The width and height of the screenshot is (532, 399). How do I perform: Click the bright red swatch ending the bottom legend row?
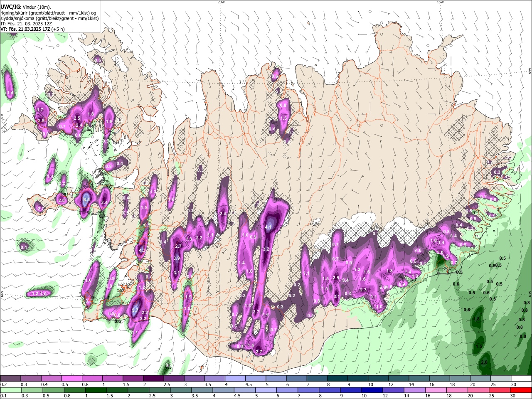(x=521, y=390)
